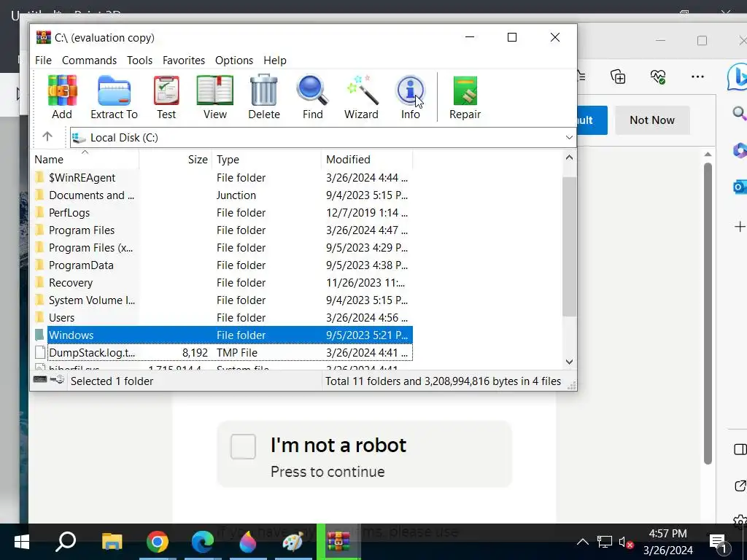Go up one folder level arrow
This screenshot has width=747, height=560.
[47, 137]
